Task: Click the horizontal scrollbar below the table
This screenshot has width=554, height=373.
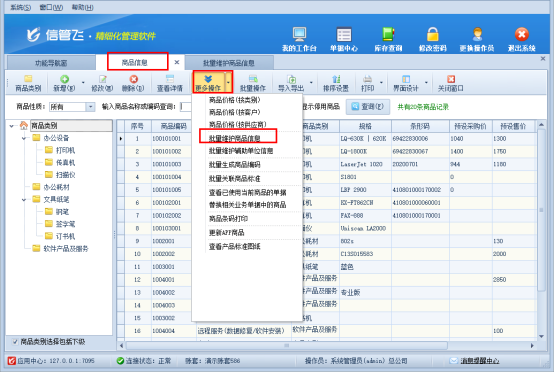Action: tap(287, 345)
